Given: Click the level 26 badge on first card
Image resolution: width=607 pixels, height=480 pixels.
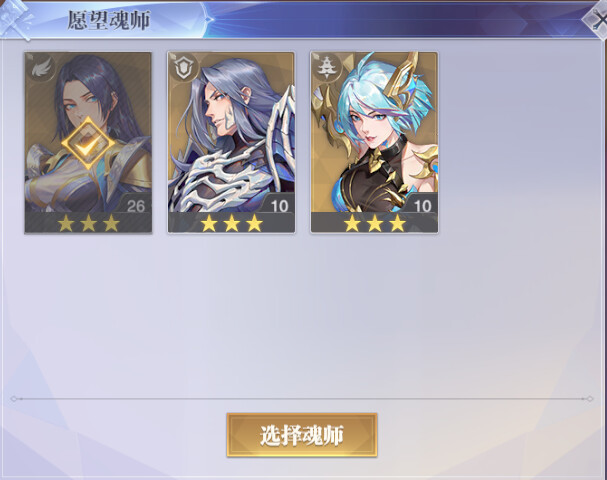Looking at the screenshot, I should 135,205.
